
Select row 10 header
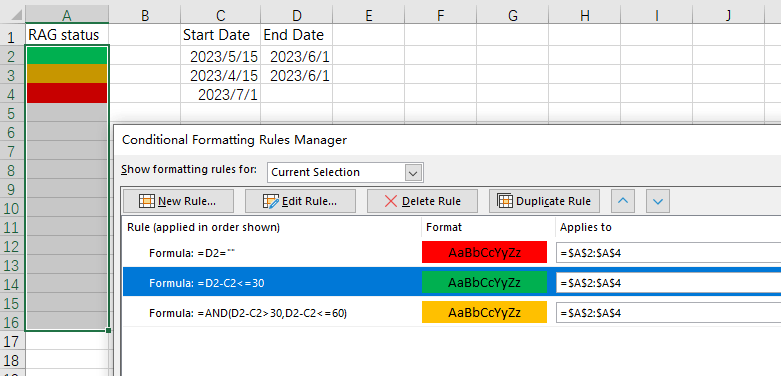click(12, 208)
